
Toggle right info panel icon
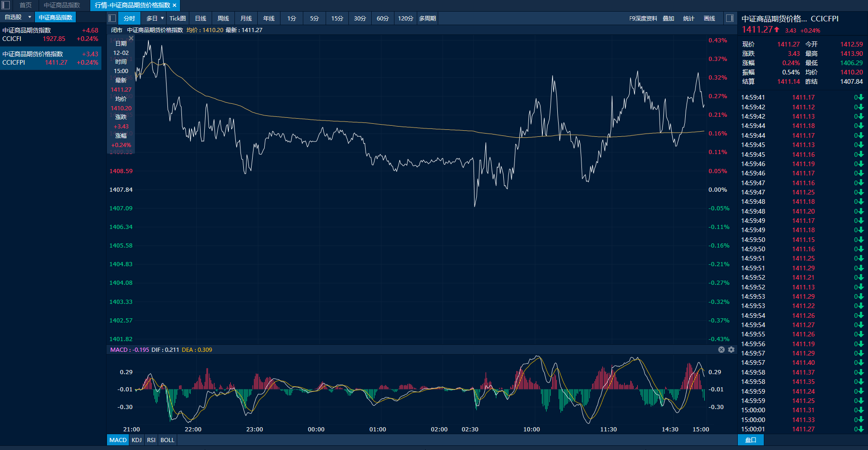pos(730,18)
